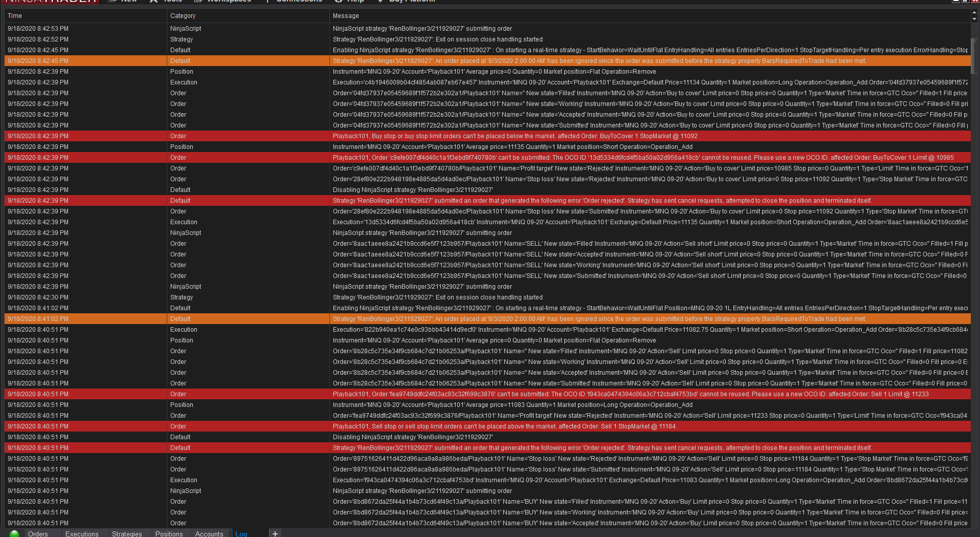Add a new tab with the plus button
Viewport: 980px width, 537px height.
coord(275,533)
